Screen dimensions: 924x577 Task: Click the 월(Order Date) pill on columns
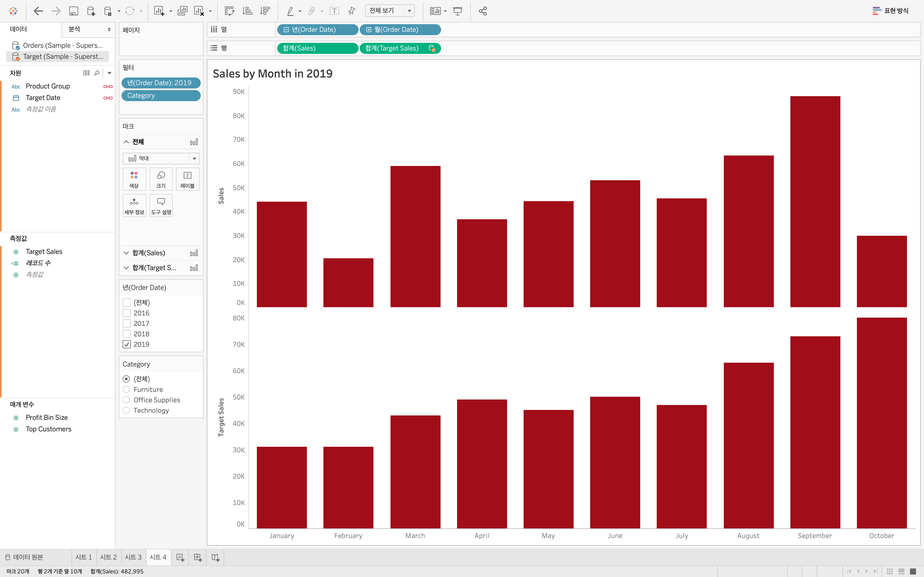coord(400,29)
